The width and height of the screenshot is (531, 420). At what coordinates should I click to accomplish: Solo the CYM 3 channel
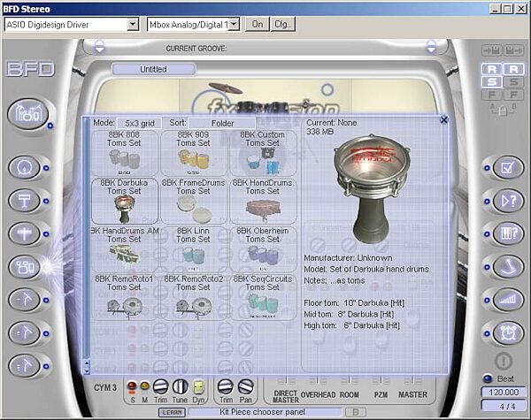tap(132, 386)
